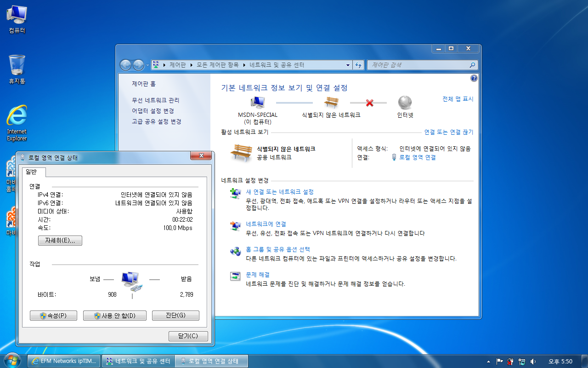
Task: Click the Start orb button
Action: pyautogui.click(x=12, y=360)
